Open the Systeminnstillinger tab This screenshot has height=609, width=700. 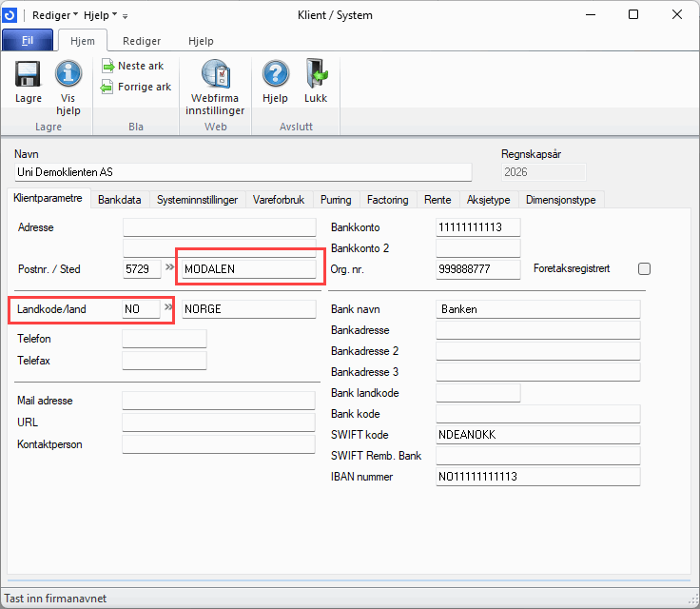197,200
